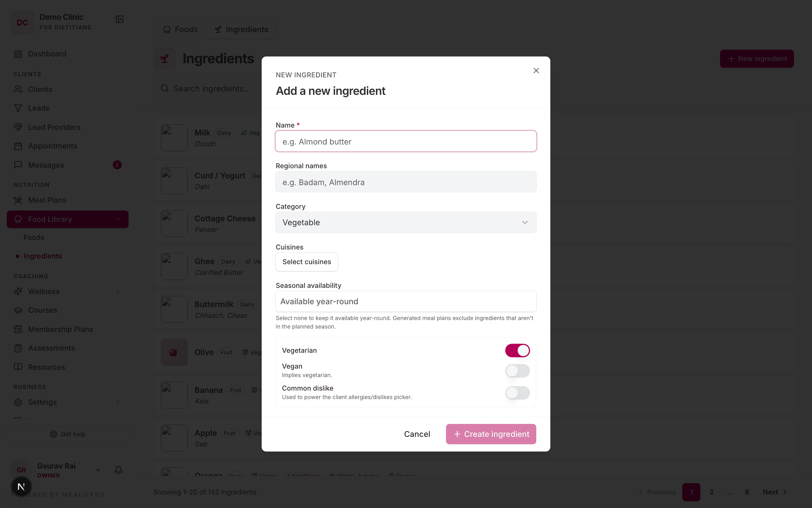
Task: Focus the Regional names input field
Action: point(406,182)
